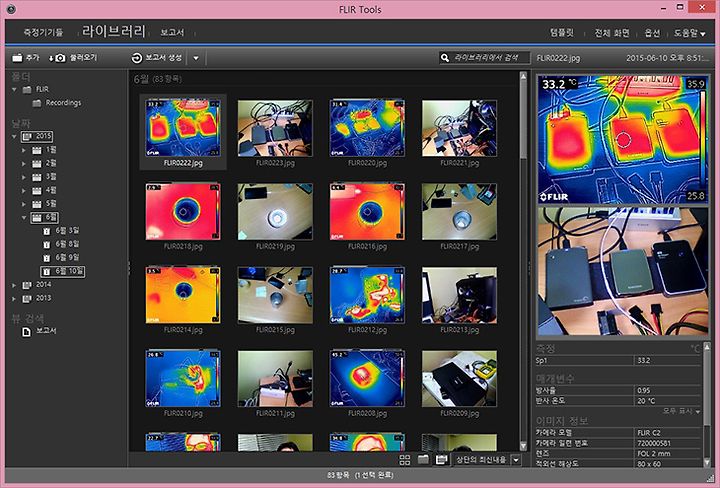Viewport: 720px width, 488px height.
Task: Switch to the 측정기기들 tab
Action: tap(43, 33)
